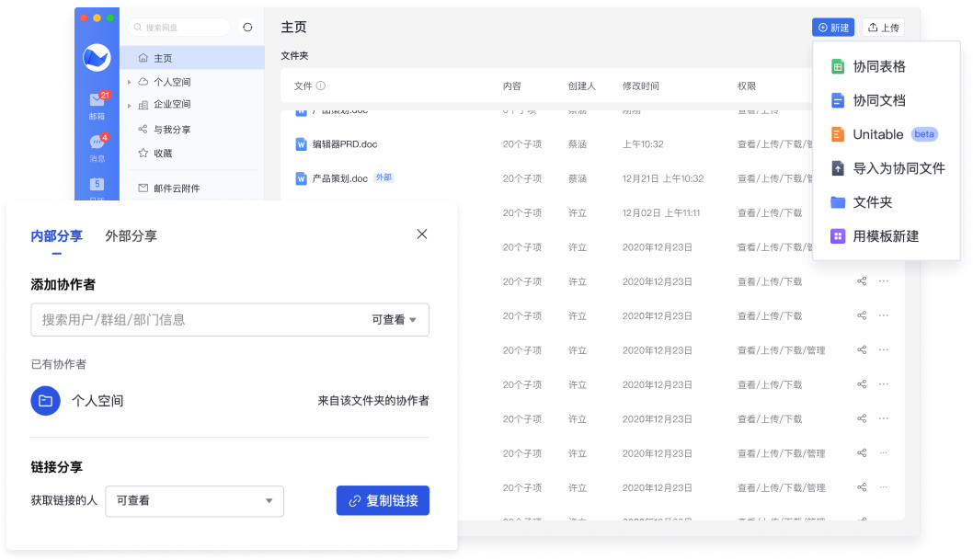Click the refresh icon beside the search box

(247, 28)
